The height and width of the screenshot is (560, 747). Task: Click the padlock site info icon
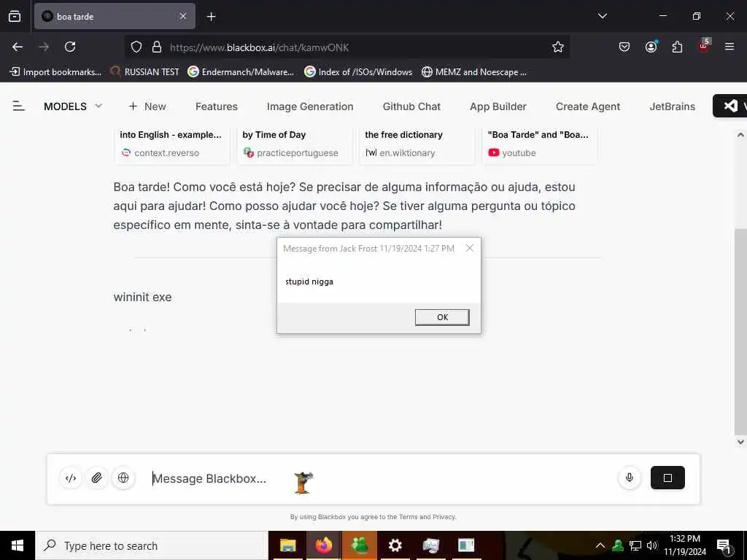point(157,47)
